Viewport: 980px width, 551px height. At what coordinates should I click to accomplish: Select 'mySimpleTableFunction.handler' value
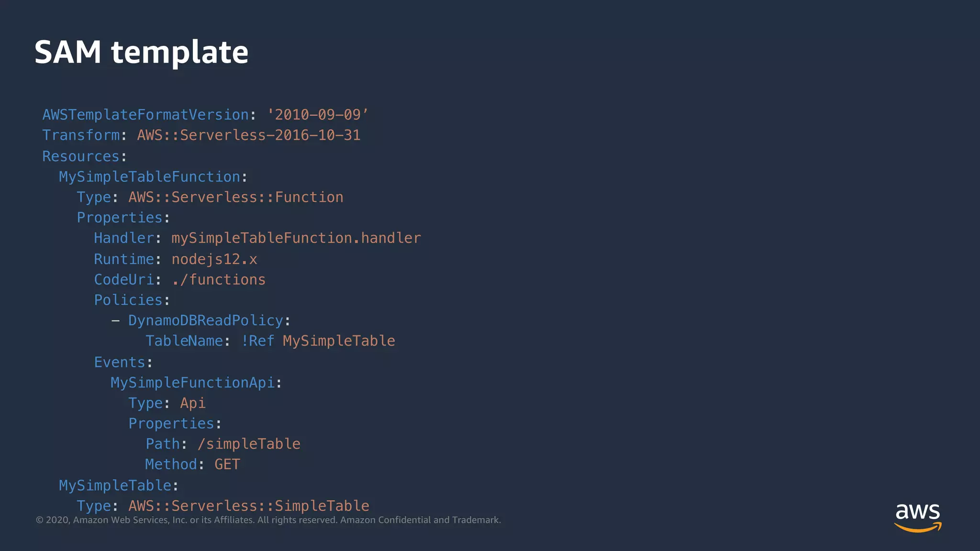click(296, 238)
